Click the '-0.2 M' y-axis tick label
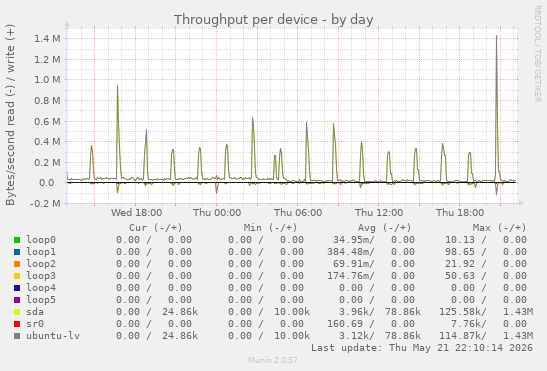 [45, 203]
